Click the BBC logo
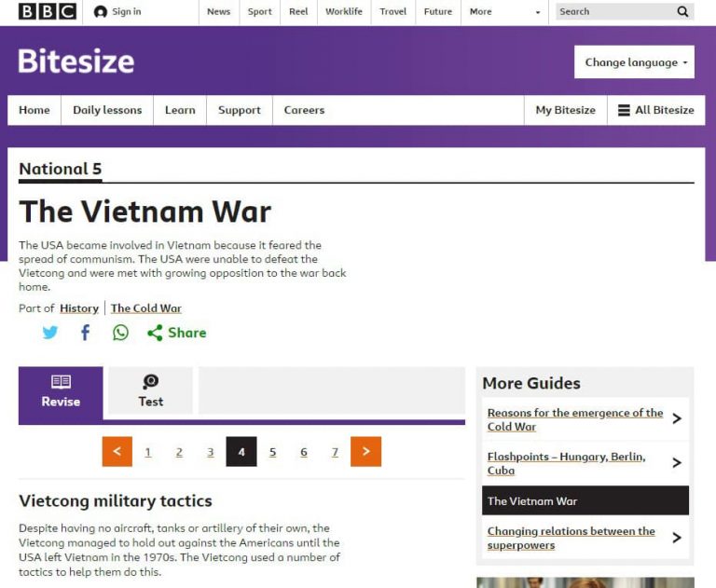The image size is (716, 588). click(47, 12)
